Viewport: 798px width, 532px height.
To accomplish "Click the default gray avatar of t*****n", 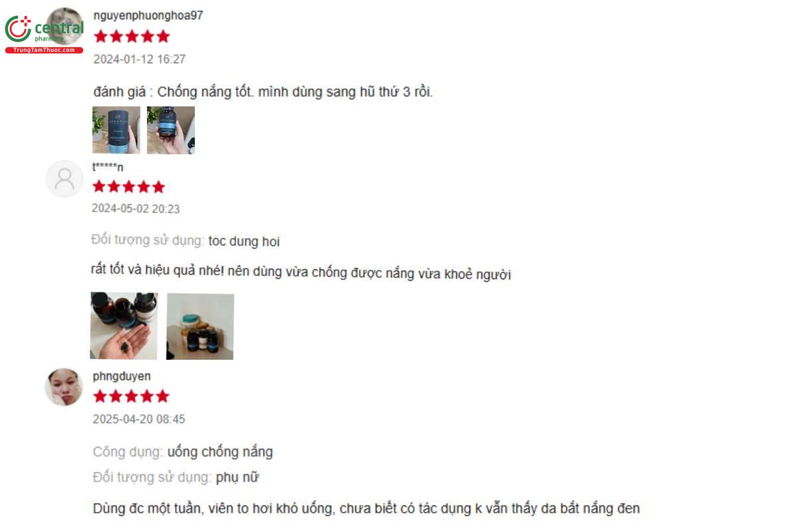I will tap(65, 179).
